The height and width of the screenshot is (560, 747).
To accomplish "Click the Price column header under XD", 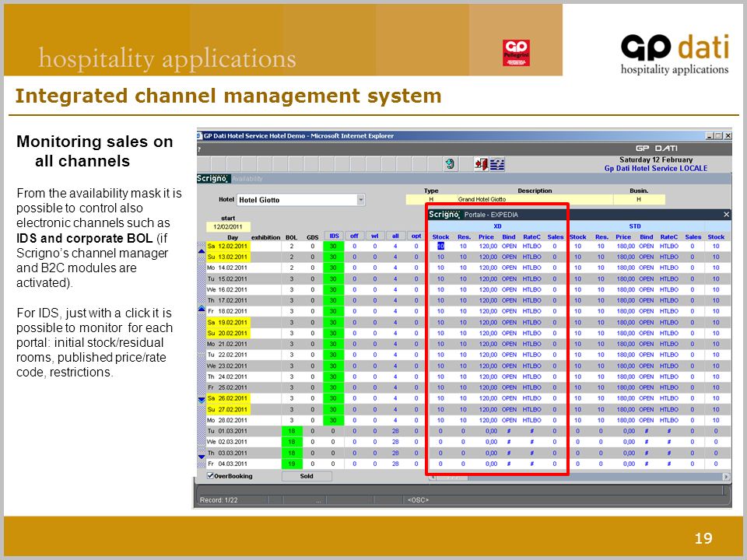I will pyautogui.click(x=486, y=236).
